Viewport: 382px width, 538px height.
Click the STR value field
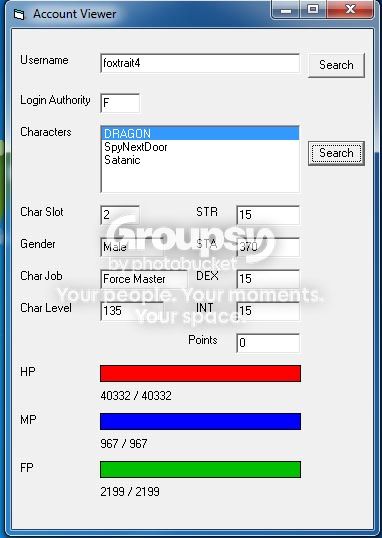click(x=268, y=215)
